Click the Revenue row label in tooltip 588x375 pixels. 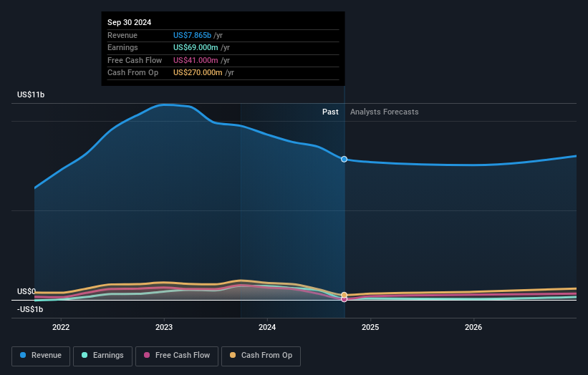click(x=122, y=35)
